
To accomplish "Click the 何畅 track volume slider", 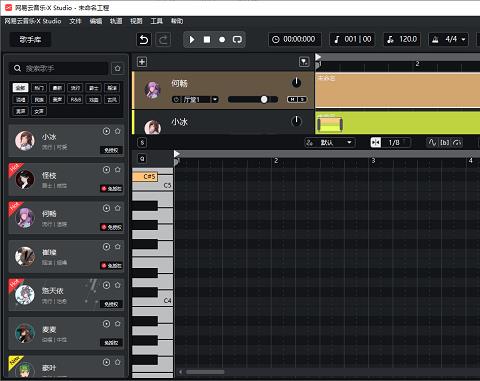I will click(x=253, y=99).
